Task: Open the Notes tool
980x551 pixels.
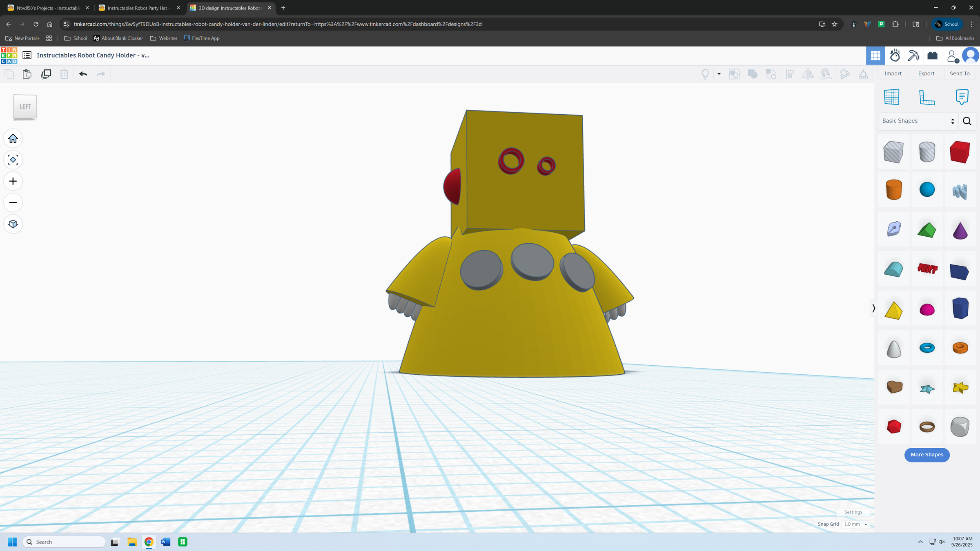Action: pos(962,97)
